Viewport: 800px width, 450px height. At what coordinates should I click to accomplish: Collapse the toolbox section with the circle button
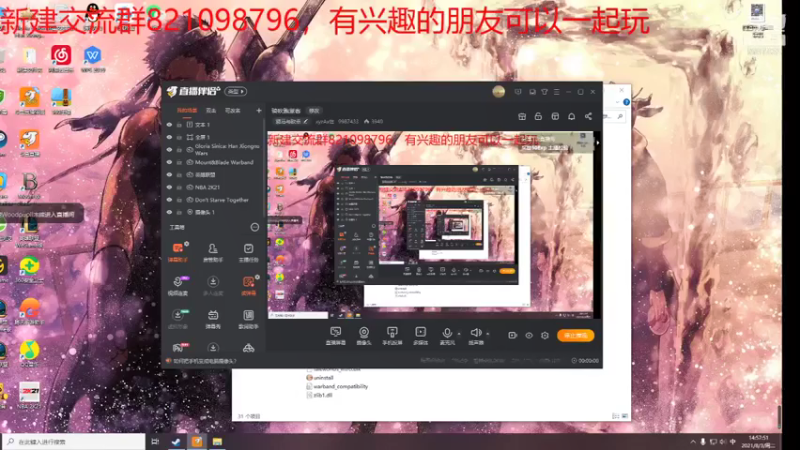[255, 227]
